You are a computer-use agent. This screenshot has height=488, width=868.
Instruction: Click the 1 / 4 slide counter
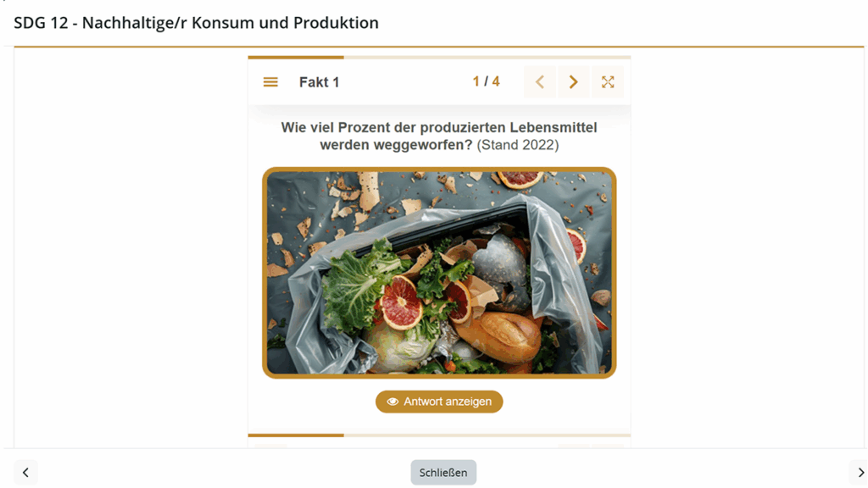[x=486, y=82]
